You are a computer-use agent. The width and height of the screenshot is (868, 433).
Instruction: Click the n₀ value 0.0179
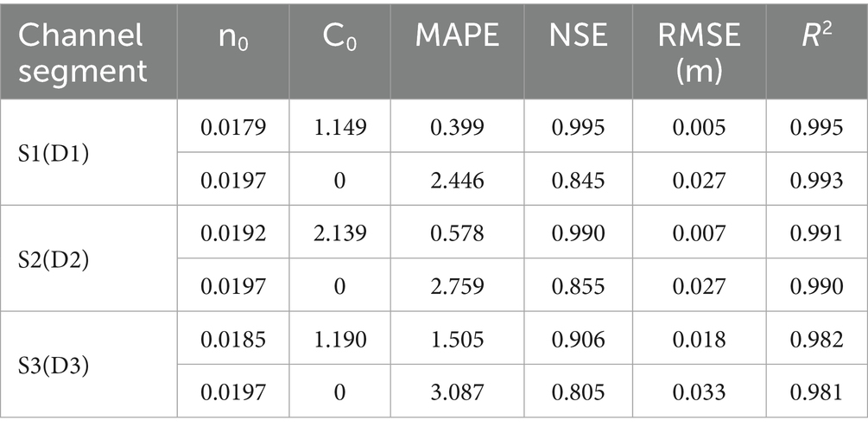233,127
